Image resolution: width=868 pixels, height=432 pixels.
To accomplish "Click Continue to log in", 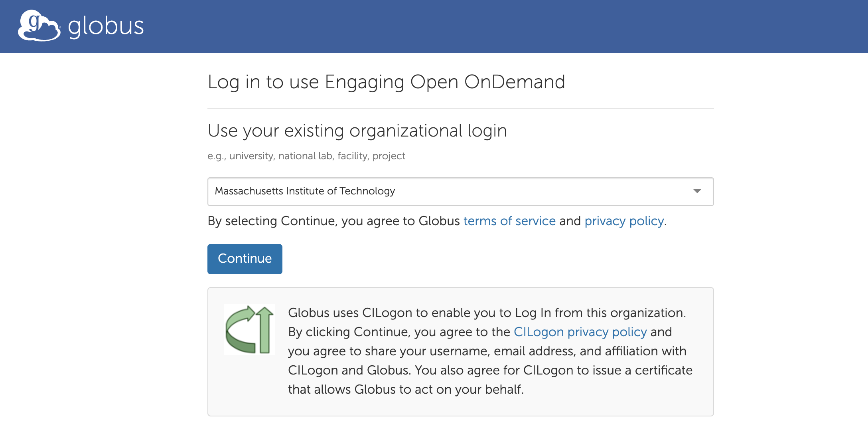I will coord(245,259).
